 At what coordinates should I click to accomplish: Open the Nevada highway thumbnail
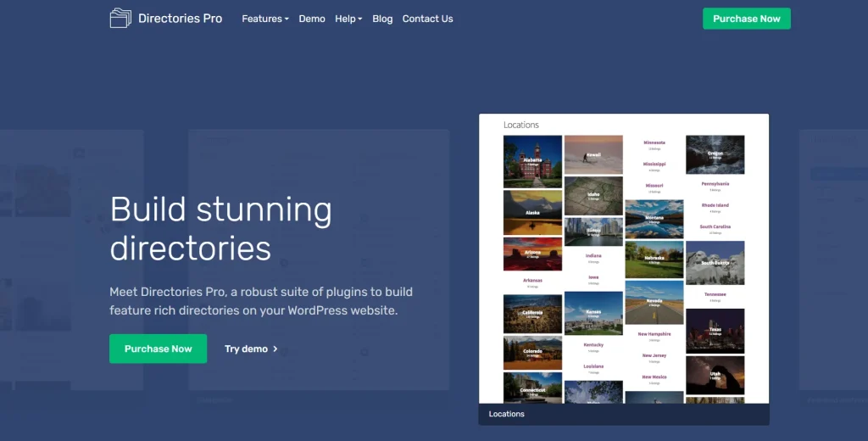point(654,302)
